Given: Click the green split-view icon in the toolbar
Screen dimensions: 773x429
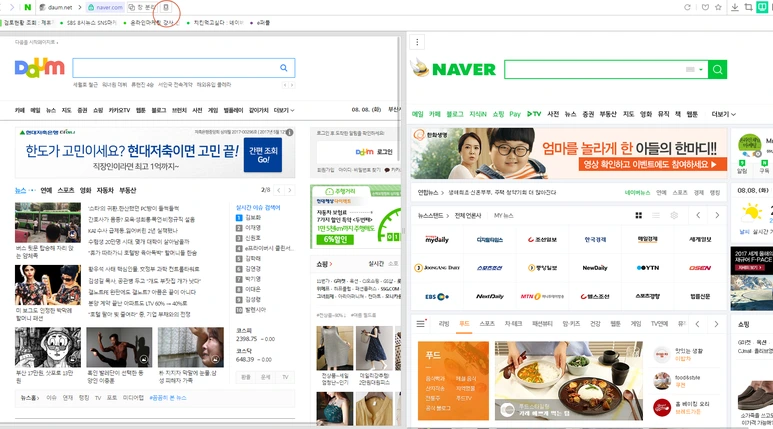Looking at the screenshot, I should 763,7.
